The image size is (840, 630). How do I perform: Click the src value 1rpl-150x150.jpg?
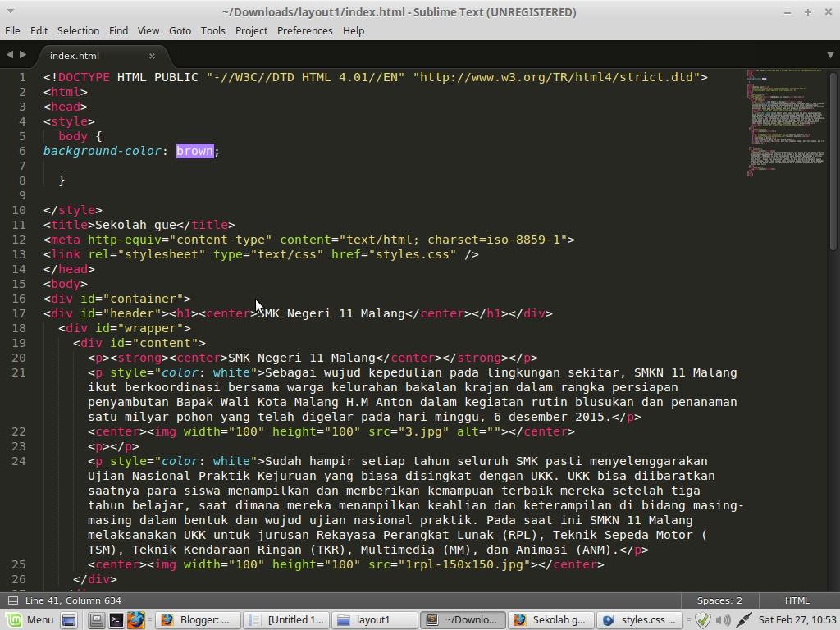pyautogui.click(x=464, y=564)
